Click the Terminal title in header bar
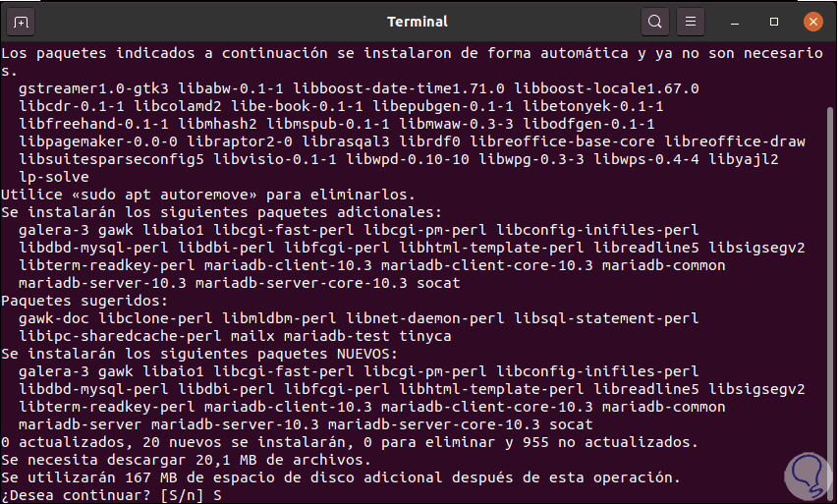Screen dimensions: 838x504 pyautogui.click(x=418, y=22)
